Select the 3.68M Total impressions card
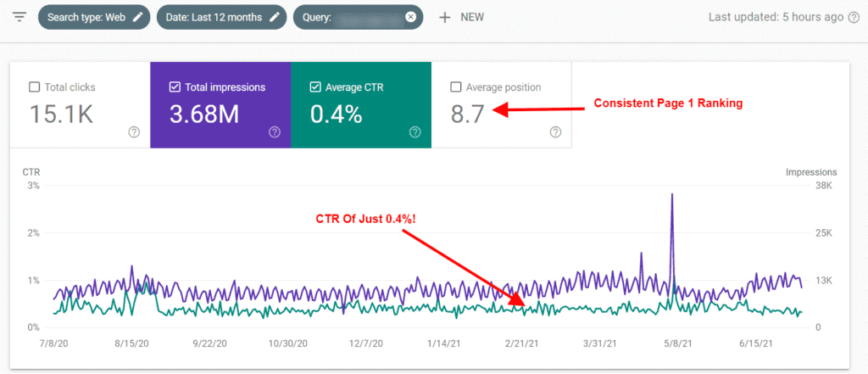 [x=220, y=106]
